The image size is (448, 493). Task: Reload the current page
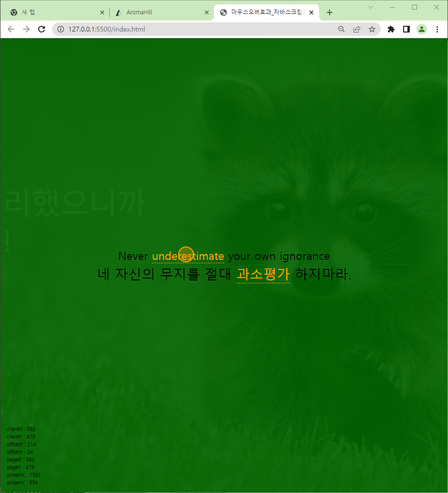tap(42, 29)
